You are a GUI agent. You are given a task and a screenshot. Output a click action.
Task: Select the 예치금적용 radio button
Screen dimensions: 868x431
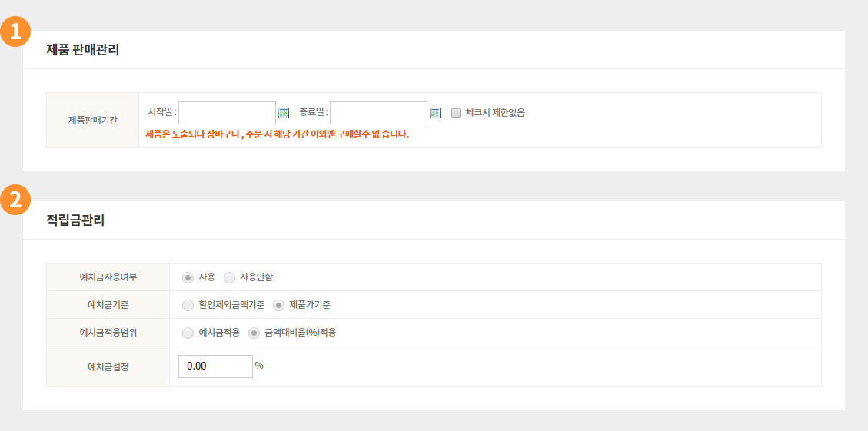point(188,333)
